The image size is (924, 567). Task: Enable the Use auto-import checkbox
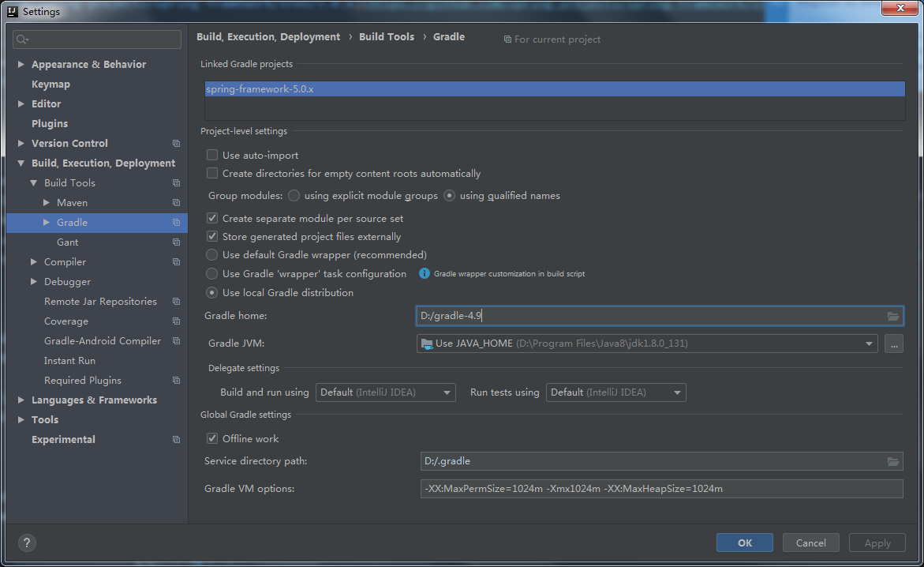pos(212,156)
